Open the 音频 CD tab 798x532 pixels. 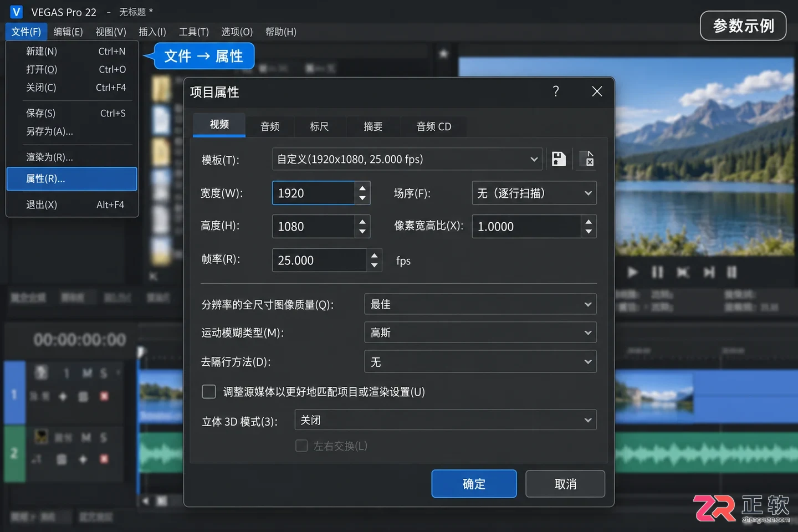point(434,126)
